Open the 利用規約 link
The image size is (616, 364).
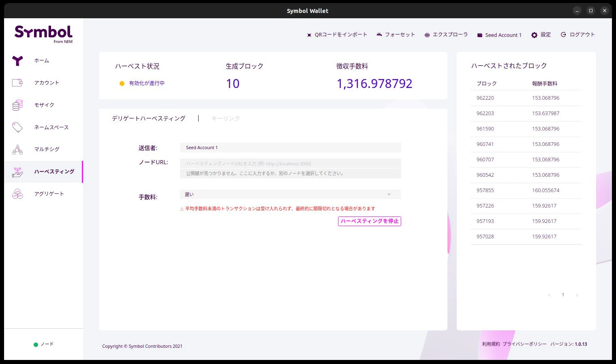491,344
